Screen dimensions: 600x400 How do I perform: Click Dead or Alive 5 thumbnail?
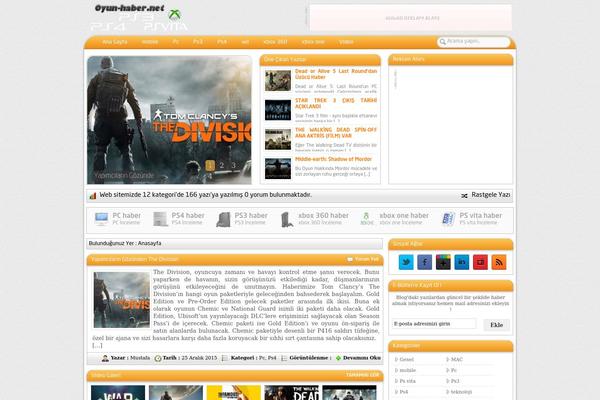(x=278, y=81)
